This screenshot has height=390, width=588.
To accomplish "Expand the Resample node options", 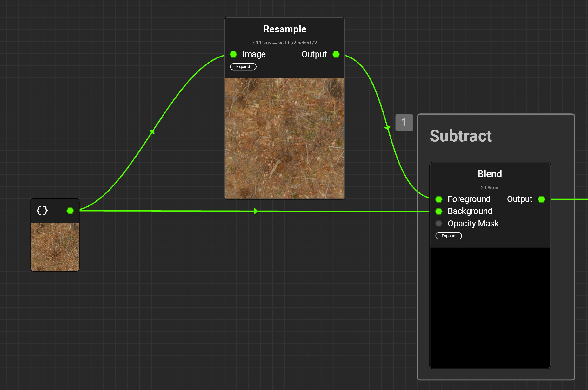I will (243, 66).
